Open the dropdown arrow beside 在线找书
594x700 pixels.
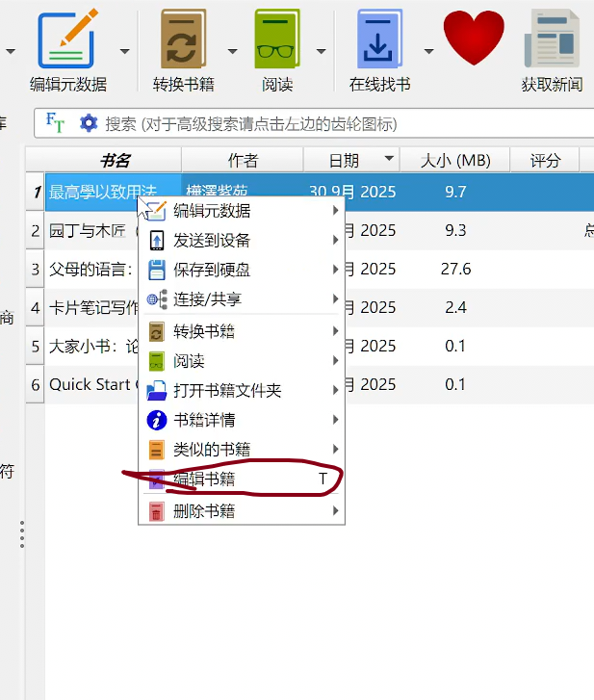pyautogui.click(x=428, y=51)
